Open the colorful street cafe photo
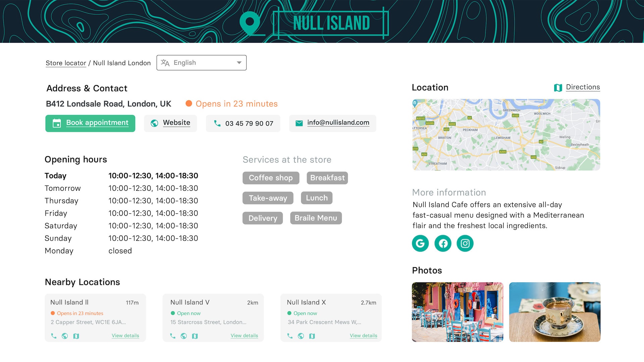Image resolution: width=644 pixels, height=362 pixels. pos(458,312)
